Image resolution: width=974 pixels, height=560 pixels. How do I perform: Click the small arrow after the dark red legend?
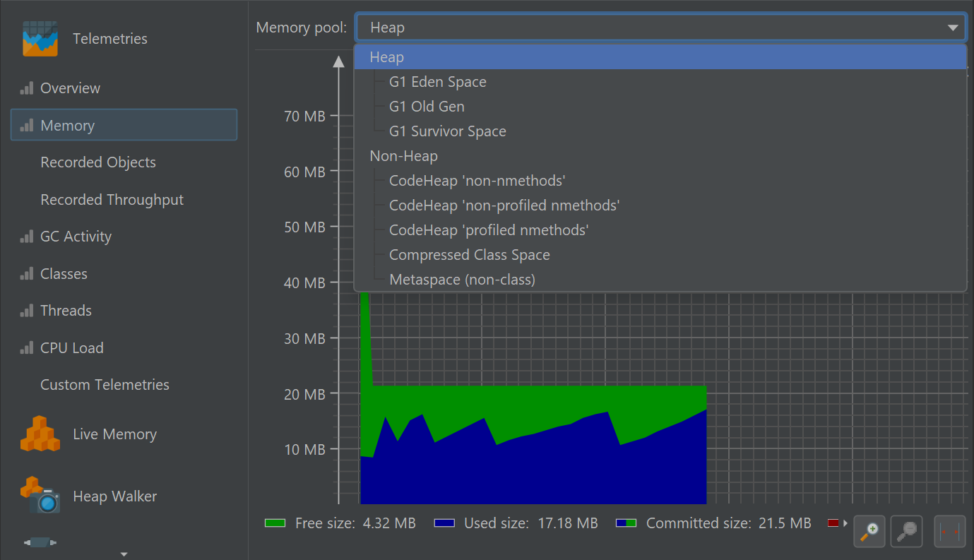(x=845, y=523)
